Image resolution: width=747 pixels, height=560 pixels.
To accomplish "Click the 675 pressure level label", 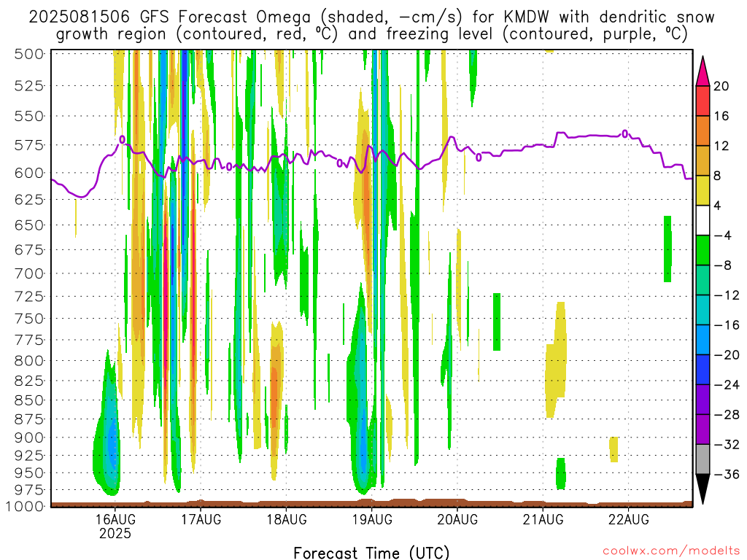I will pyautogui.click(x=28, y=249).
